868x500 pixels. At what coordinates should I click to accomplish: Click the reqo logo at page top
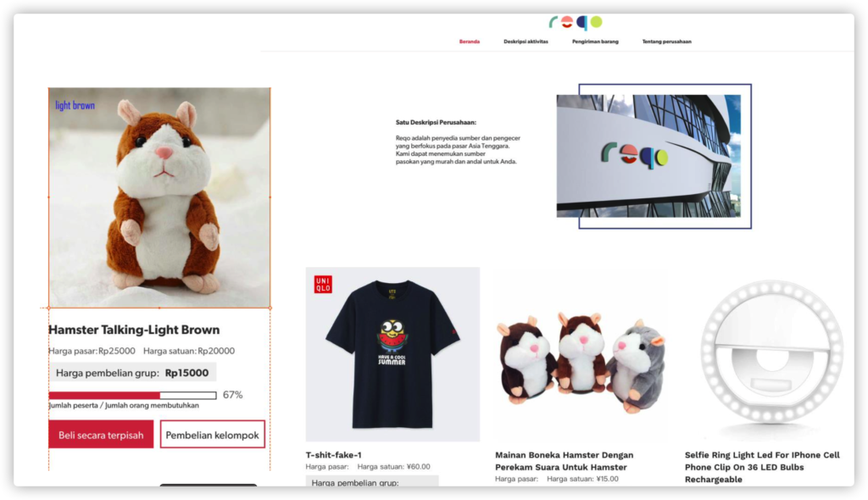click(x=576, y=22)
